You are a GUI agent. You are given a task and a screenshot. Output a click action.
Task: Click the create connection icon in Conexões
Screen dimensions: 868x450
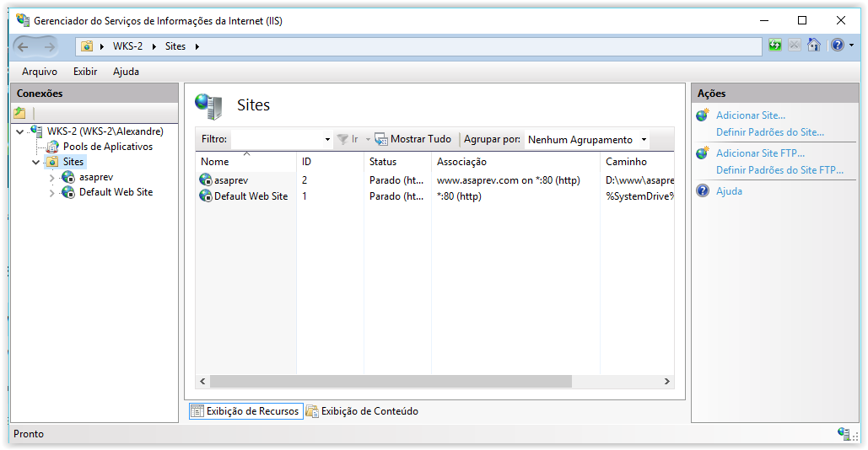pos(20,113)
